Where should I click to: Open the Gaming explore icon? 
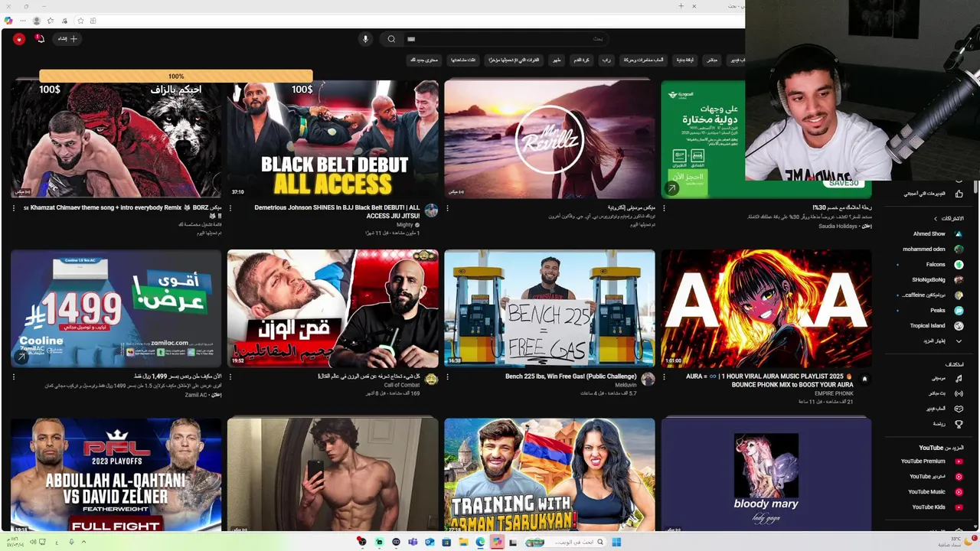pos(959,409)
